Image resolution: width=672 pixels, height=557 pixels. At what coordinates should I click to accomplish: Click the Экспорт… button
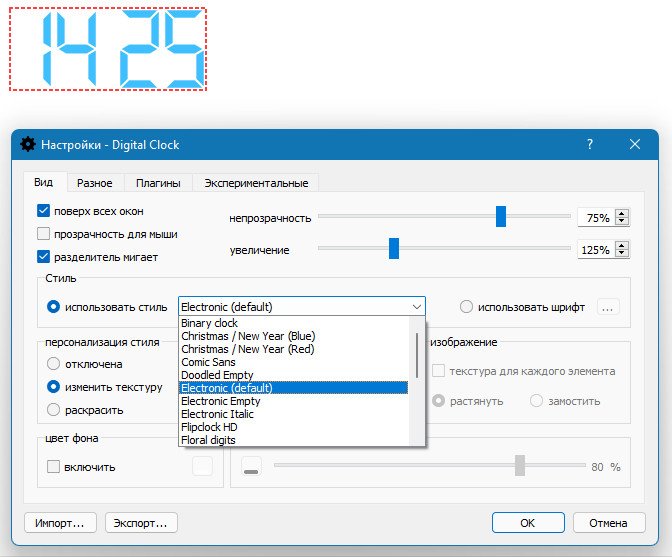tap(141, 523)
